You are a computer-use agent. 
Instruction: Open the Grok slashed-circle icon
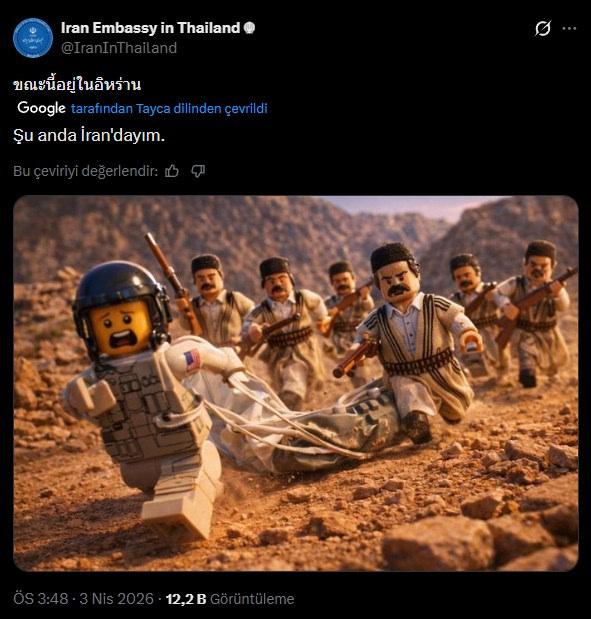pos(543,28)
